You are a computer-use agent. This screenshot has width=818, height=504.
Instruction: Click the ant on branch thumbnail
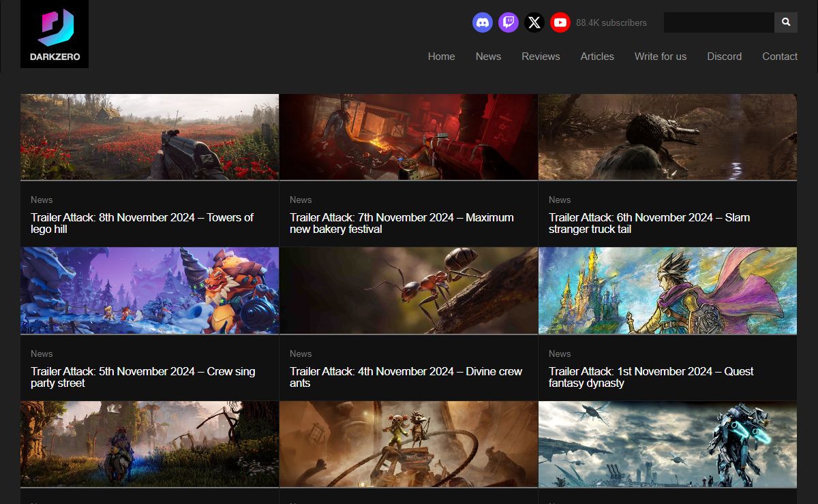coord(408,291)
